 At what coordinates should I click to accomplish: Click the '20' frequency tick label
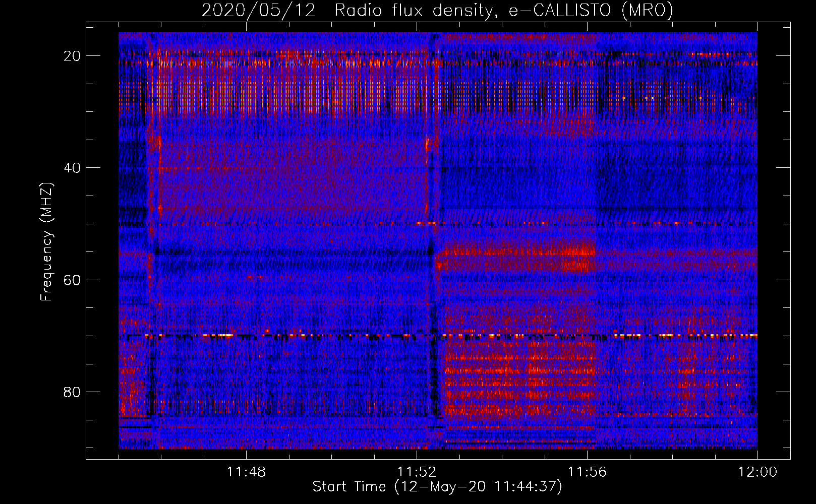click(72, 56)
